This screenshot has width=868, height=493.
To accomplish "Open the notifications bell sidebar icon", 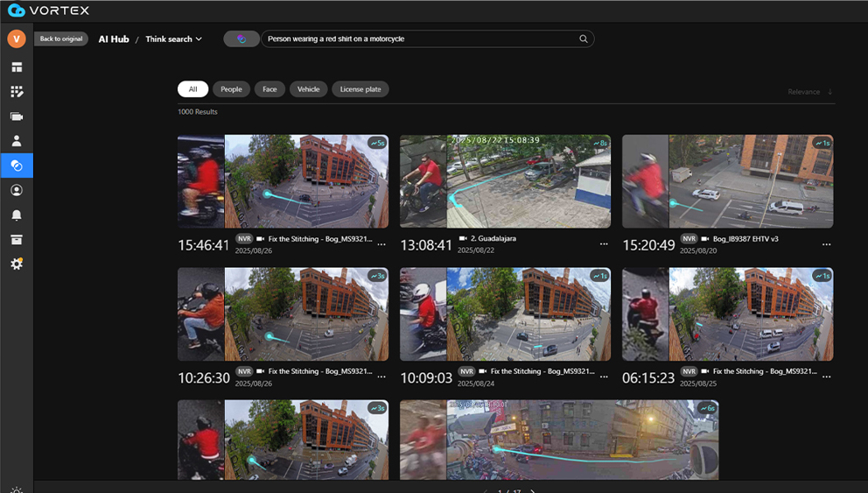I will [x=17, y=215].
